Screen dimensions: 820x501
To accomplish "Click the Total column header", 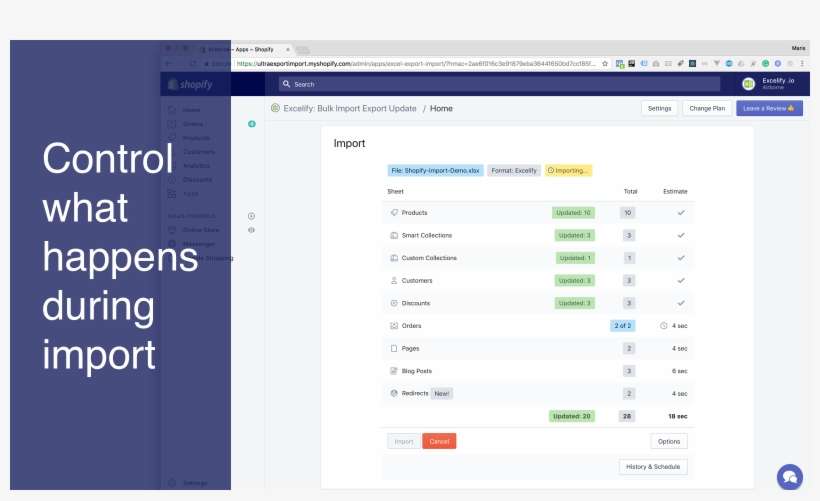I will click(631, 191).
